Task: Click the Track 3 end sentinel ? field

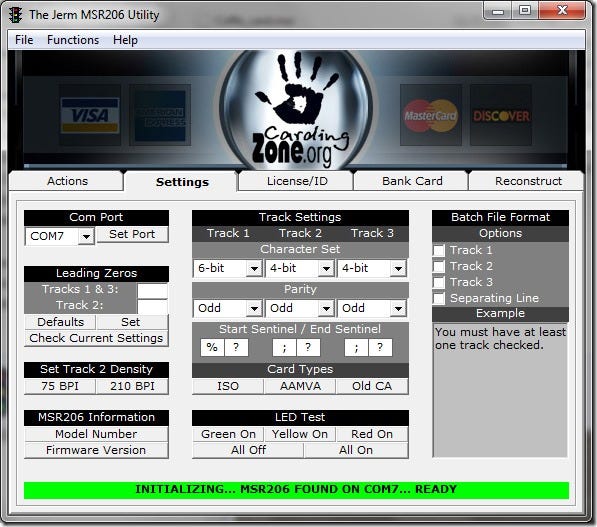Action: click(380, 347)
